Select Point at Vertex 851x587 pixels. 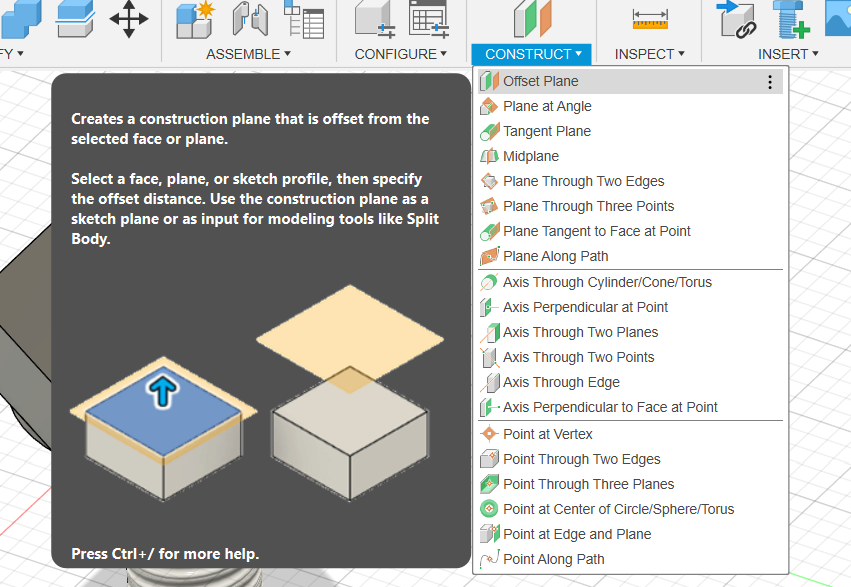630,434
